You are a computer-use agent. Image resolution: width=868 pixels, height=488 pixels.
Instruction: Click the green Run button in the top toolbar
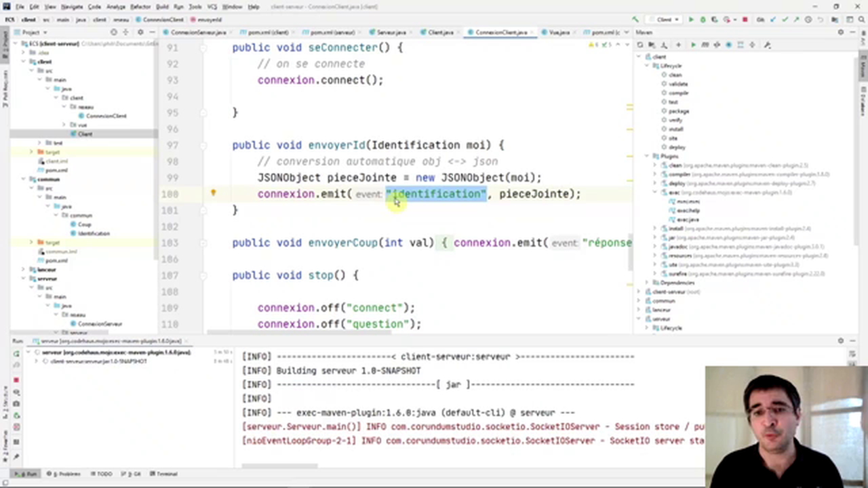(691, 20)
